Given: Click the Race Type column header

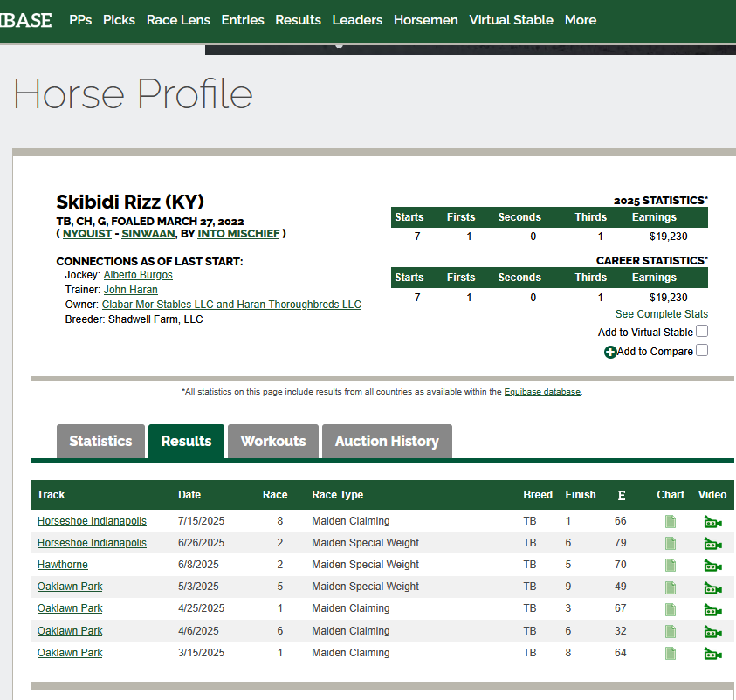Looking at the screenshot, I should pos(338,495).
